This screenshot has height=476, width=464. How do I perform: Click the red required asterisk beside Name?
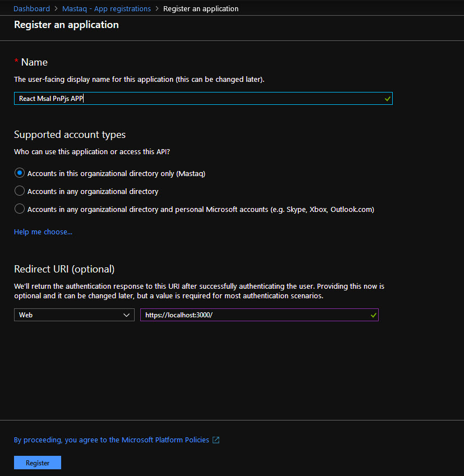(16, 62)
